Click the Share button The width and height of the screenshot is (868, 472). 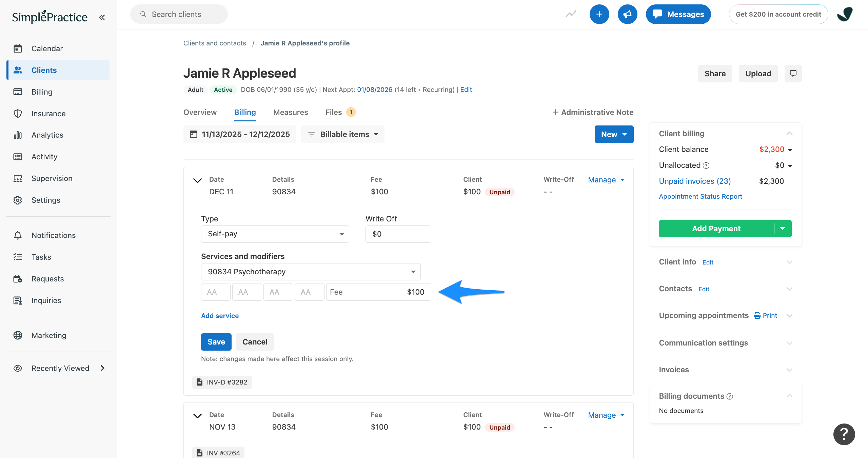715,74
